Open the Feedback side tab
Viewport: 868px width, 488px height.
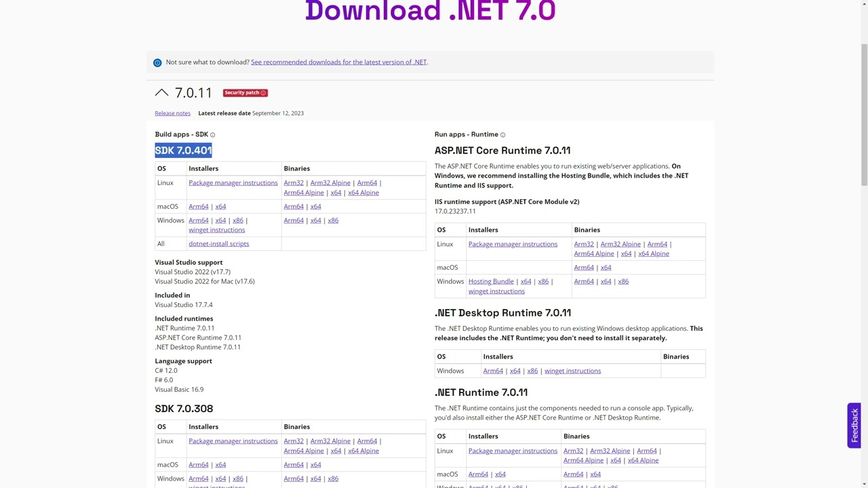tap(854, 426)
